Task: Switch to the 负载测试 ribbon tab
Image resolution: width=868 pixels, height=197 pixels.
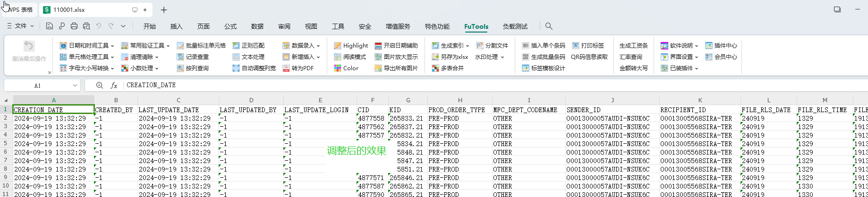Action: pos(515,26)
